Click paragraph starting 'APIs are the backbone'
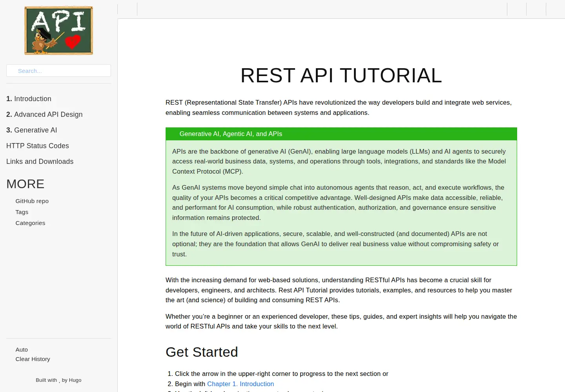Viewport: 565px width, 392px height. (341, 162)
